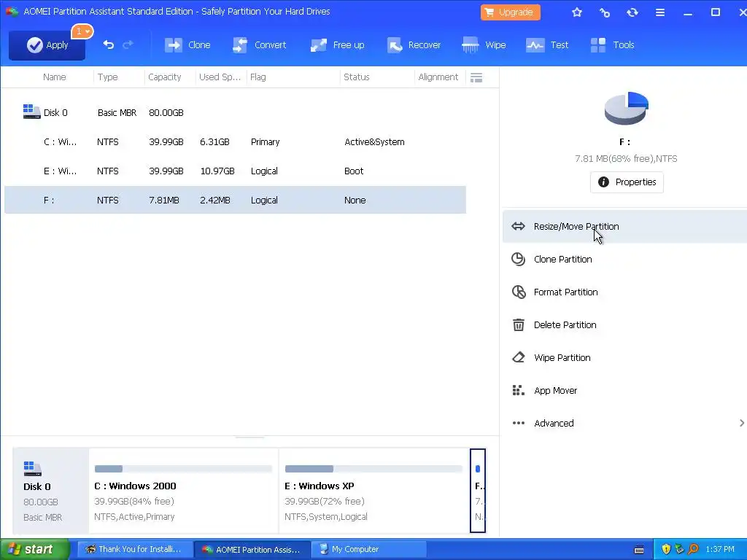The width and height of the screenshot is (747, 560).
Task: Expand the Advanced submenu arrow
Action: click(741, 424)
